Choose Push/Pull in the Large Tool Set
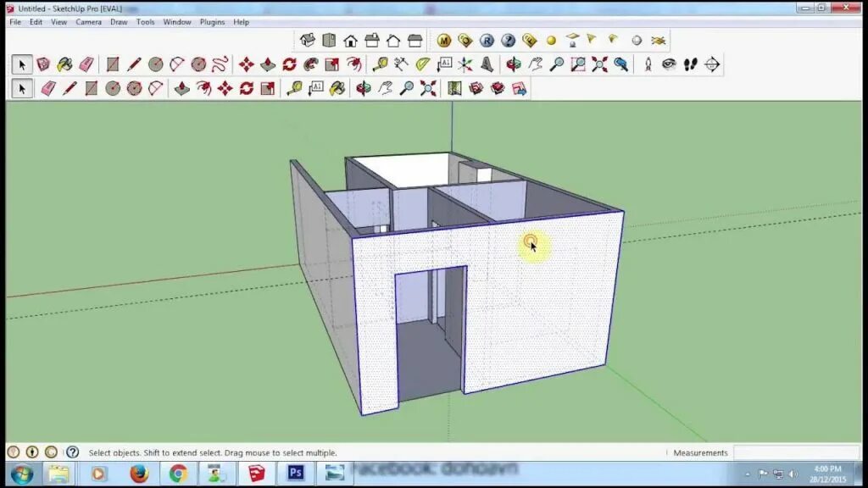 coord(268,64)
